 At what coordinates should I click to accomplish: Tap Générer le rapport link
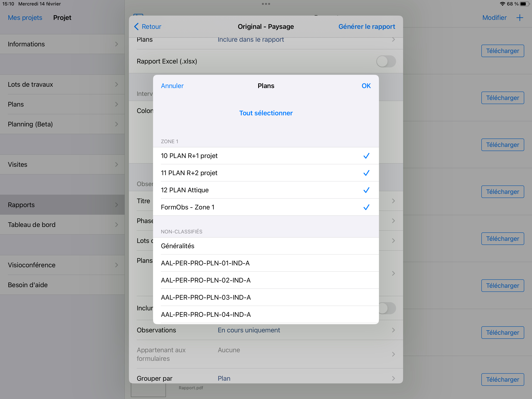click(366, 26)
